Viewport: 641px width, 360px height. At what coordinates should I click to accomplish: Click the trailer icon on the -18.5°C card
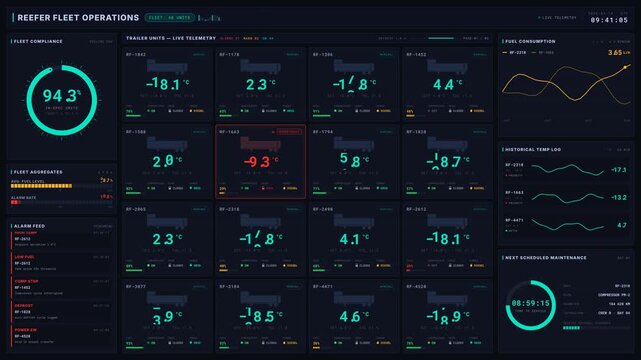260,299
